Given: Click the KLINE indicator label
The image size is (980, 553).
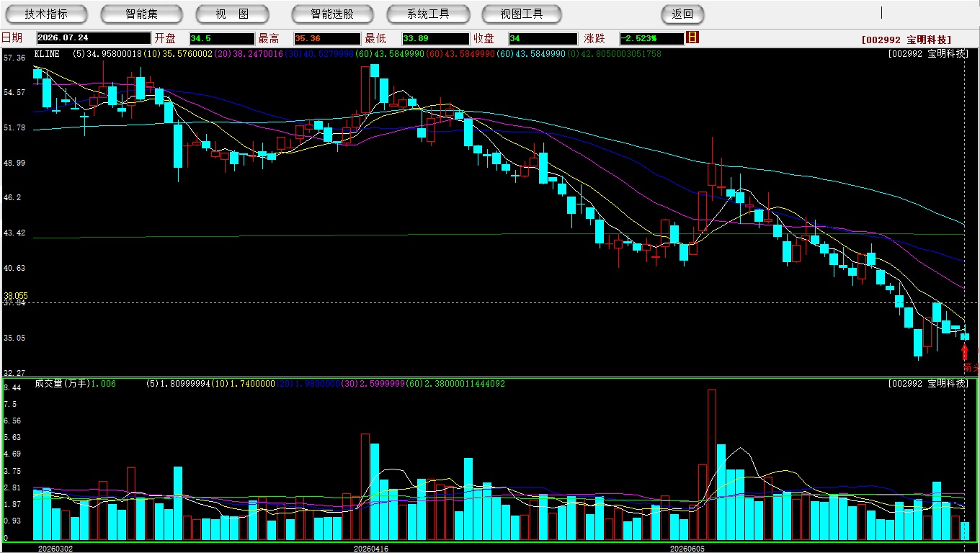Looking at the screenshot, I should tap(47, 54).
